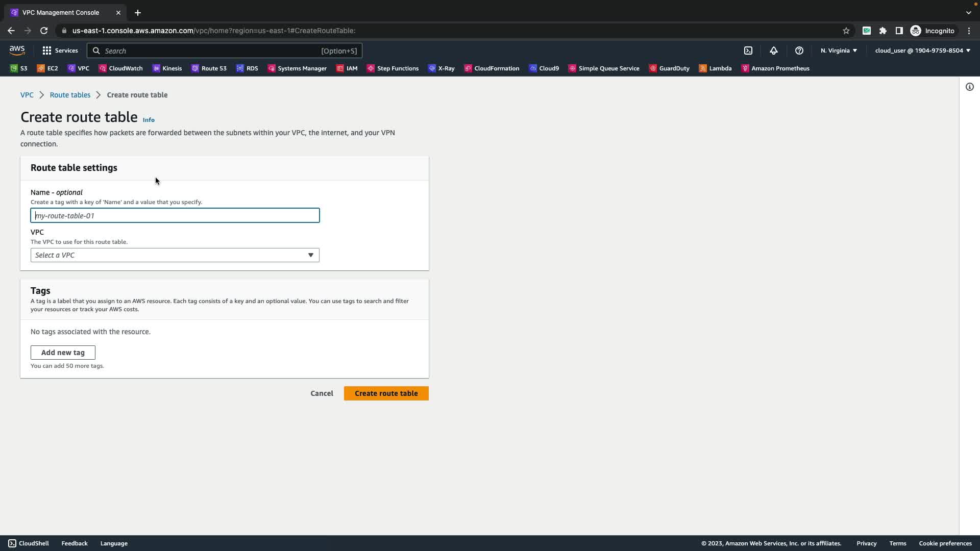This screenshot has height=551, width=980.
Task: Open the CloudFormation favorites shortcut
Action: (492, 68)
